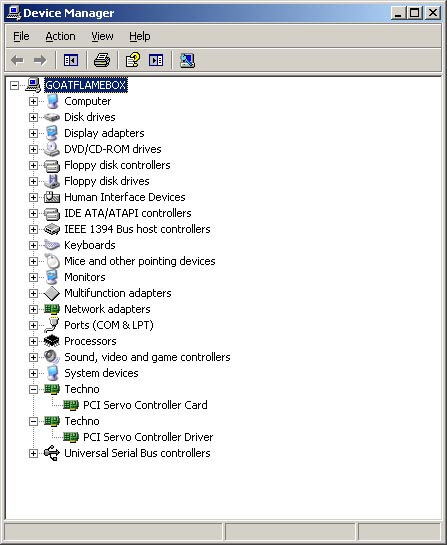Open the File menu
Viewport: 447px width, 545px height.
pos(21,36)
